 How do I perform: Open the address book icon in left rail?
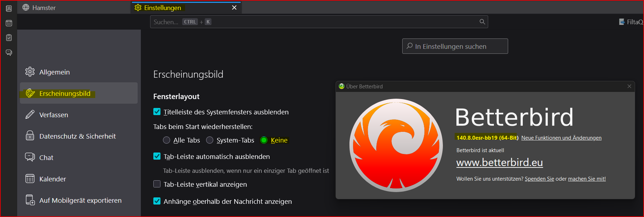tap(9, 8)
